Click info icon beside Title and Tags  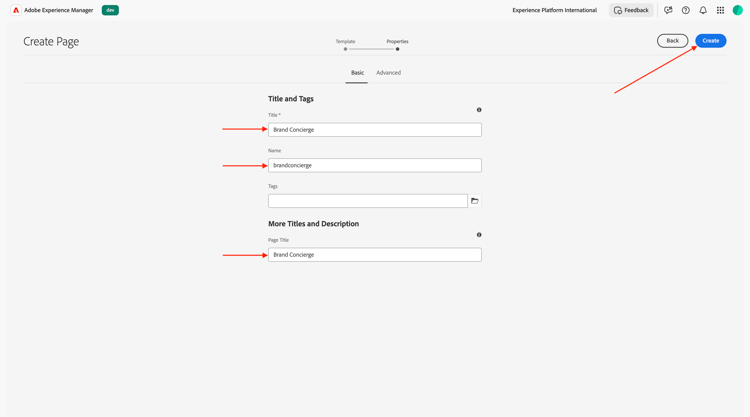coord(479,110)
